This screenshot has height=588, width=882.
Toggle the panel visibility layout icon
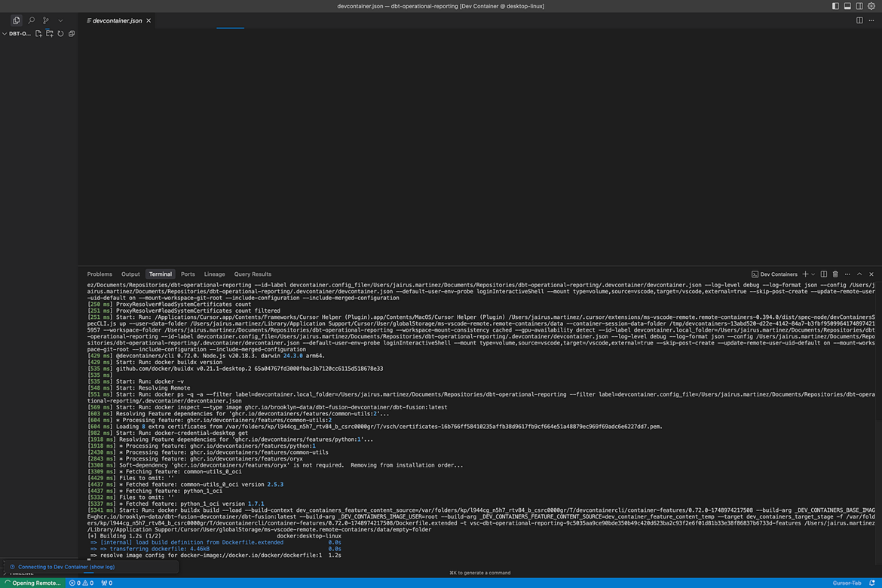coord(847,5)
